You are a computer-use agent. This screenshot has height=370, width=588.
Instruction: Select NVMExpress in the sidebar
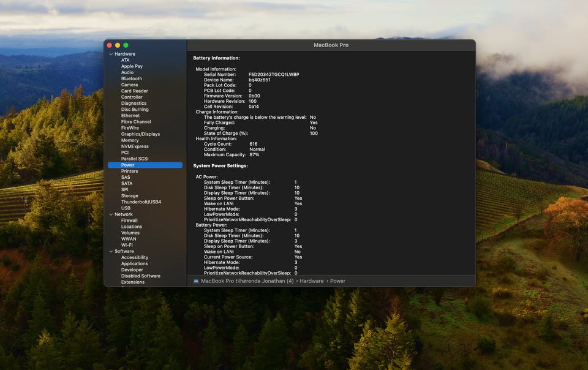pyautogui.click(x=135, y=146)
